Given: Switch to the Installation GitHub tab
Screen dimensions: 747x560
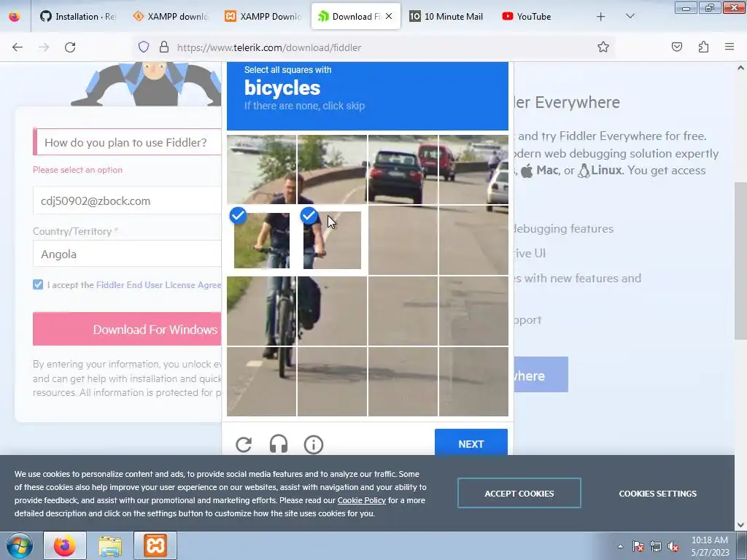Looking at the screenshot, I should tap(77, 16).
